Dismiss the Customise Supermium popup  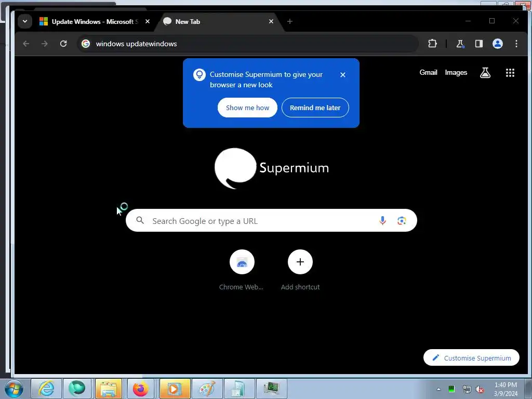click(343, 75)
